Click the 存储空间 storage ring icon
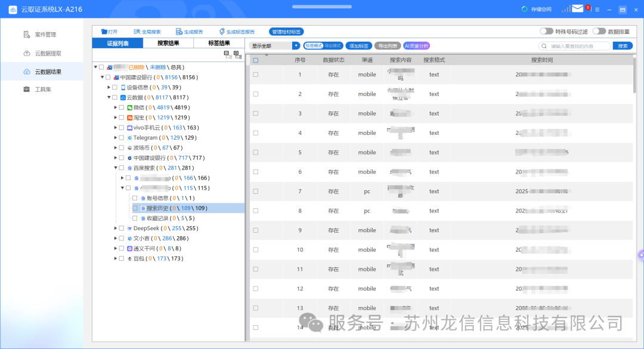 [x=524, y=9]
